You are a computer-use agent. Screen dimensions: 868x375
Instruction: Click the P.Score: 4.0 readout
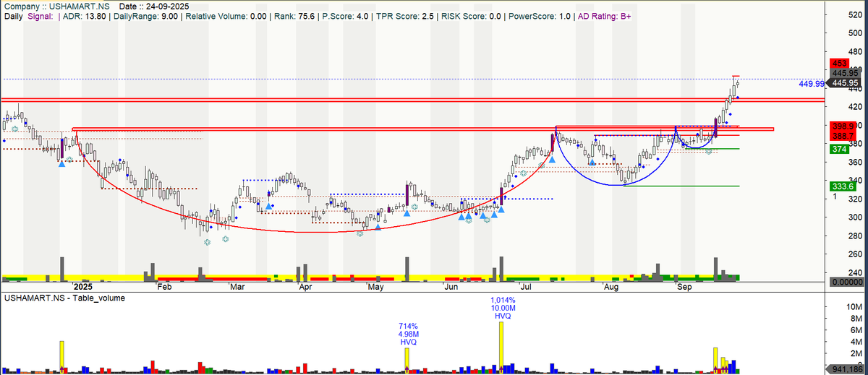click(x=344, y=15)
